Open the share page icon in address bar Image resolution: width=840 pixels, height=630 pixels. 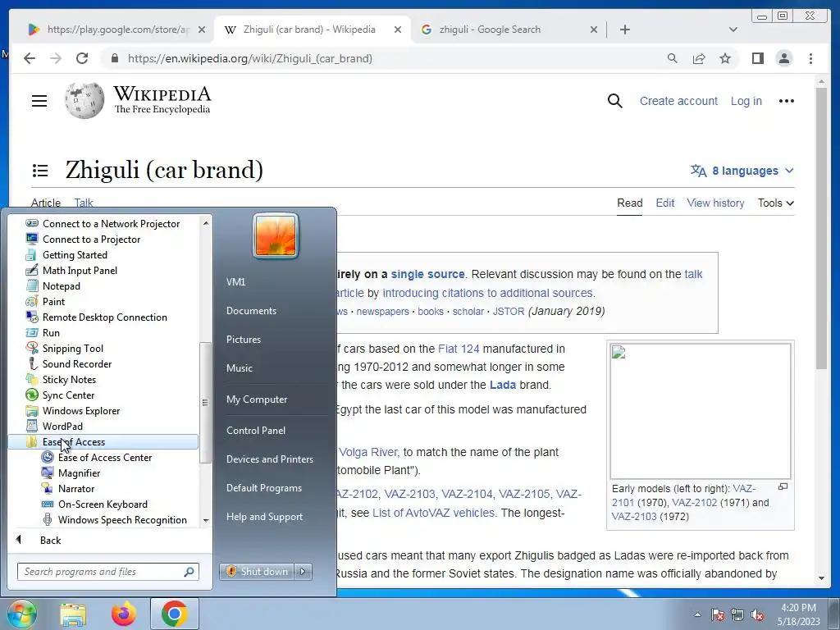click(699, 58)
